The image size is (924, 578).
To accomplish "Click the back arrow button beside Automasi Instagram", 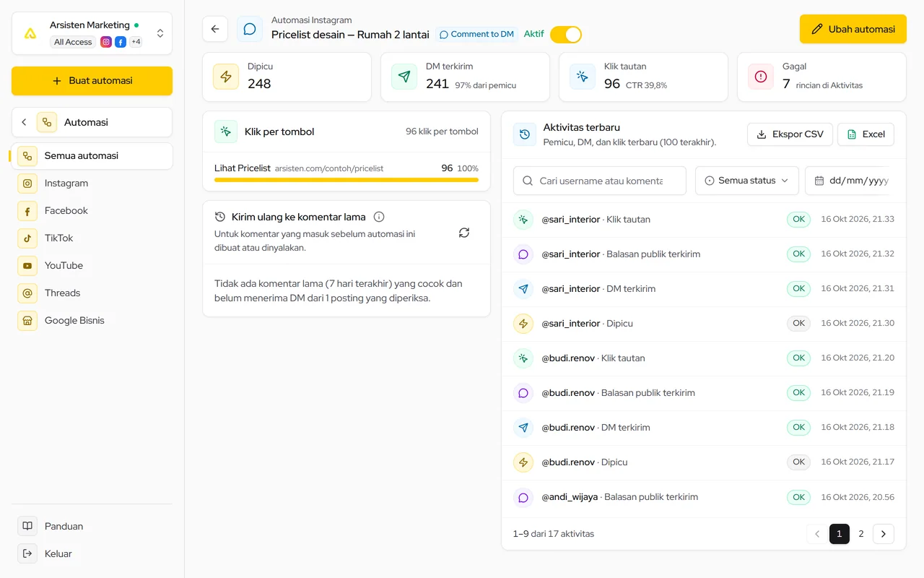I will click(x=215, y=29).
